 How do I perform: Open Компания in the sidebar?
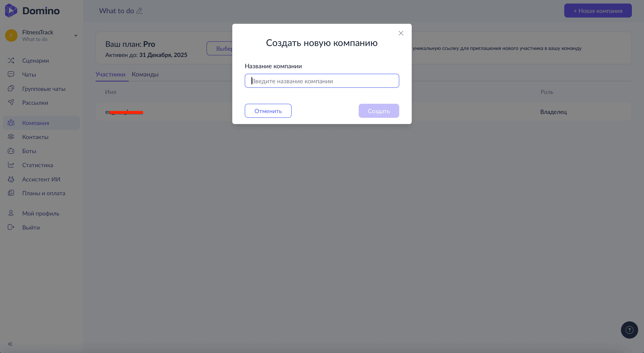tap(41, 123)
